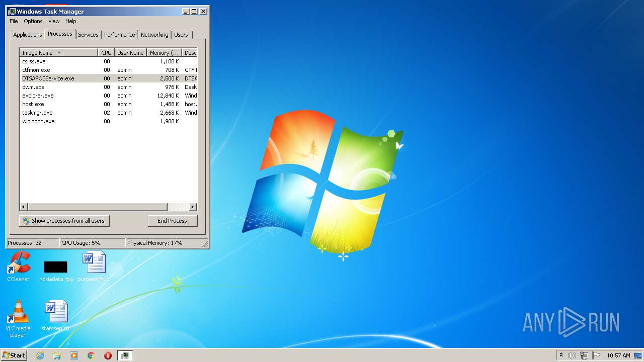Screen dimensions: 644x362
Task: Open the volume speaker tray icon
Action: tap(572, 355)
